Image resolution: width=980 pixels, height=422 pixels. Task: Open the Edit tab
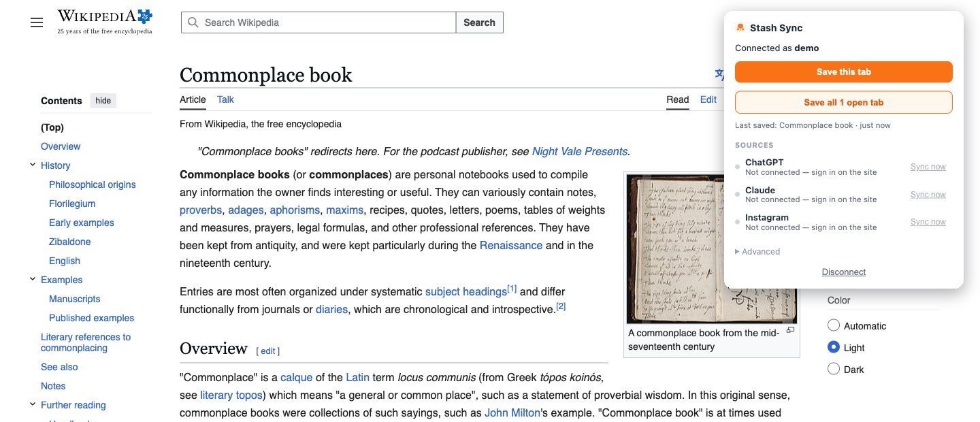[708, 99]
